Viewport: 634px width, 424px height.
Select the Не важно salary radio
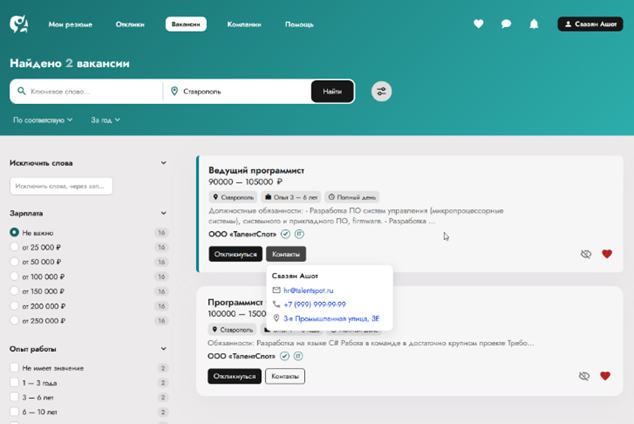pos(15,232)
